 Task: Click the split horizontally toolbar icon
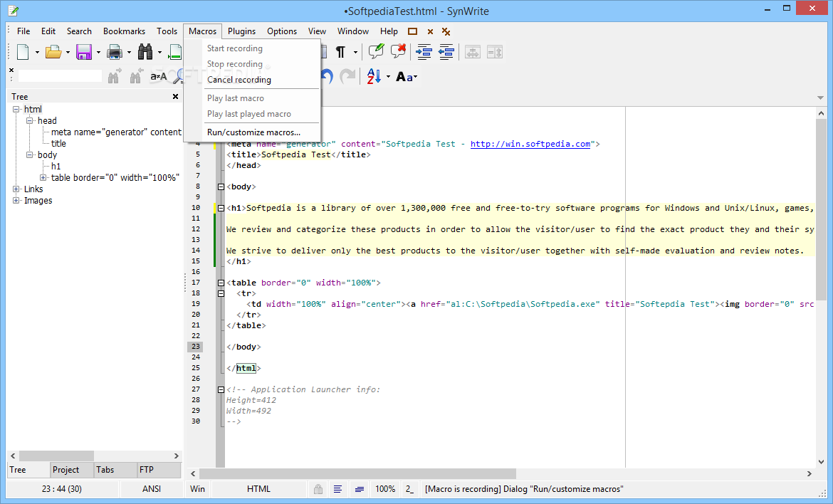472,52
